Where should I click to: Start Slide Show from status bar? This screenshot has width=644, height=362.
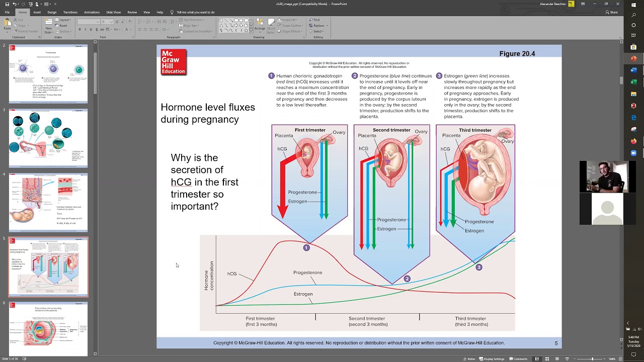(567, 359)
